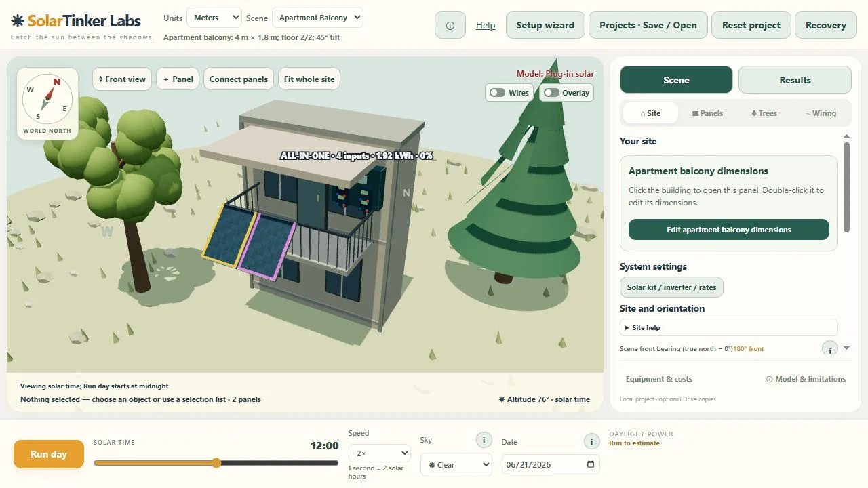Open Solar kit / inverter / rates settings
Screen dimensions: 868x488
[x=672, y=287]
